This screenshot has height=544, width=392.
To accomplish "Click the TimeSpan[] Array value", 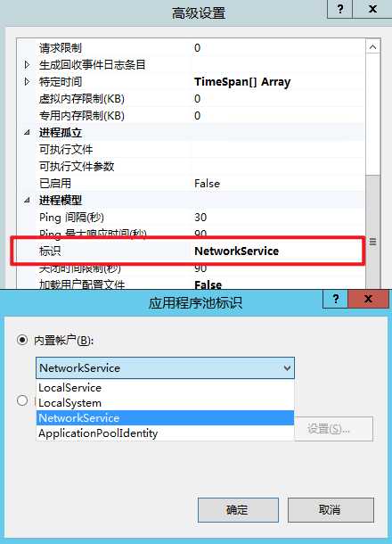I will pyautogui.click(x=242, y=82).
